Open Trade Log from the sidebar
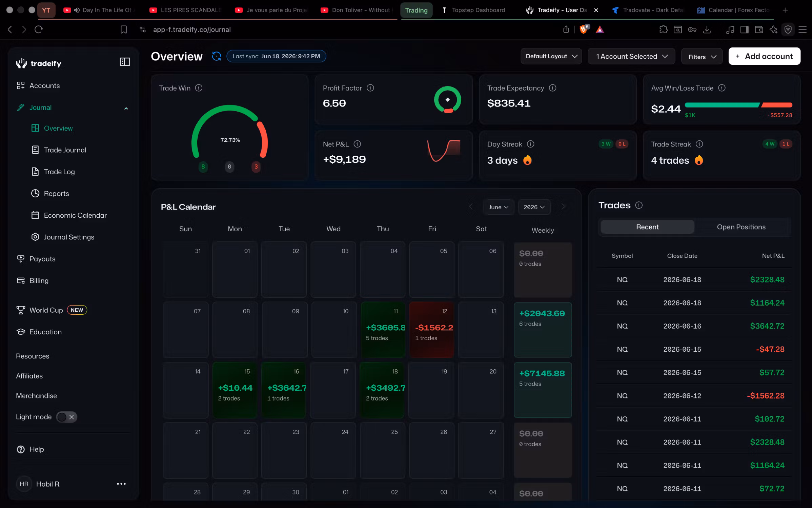Viewport: 812px width, 508px height. pos(59,172)
